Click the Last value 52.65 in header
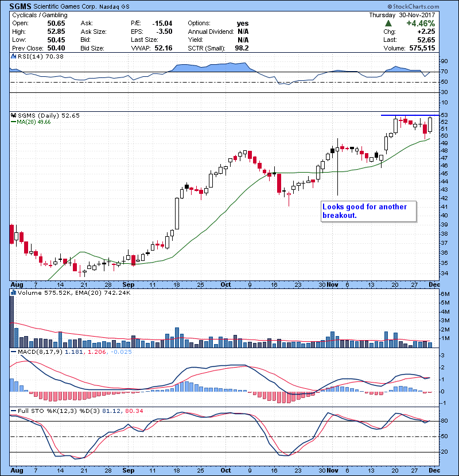459x476 pixels. (426, 40)
